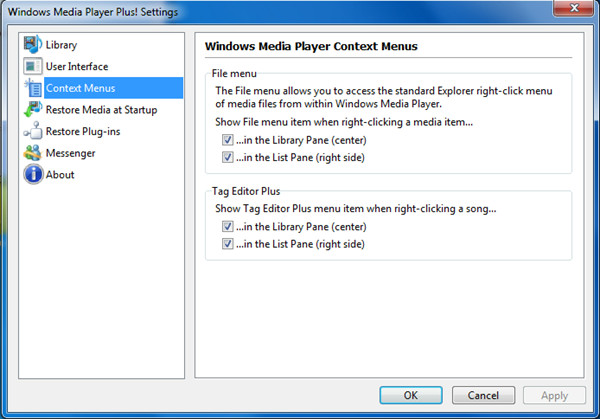
Task: Uncheck File menu in the List Pane
Action: pyautogui.click(x=228, y=157)
